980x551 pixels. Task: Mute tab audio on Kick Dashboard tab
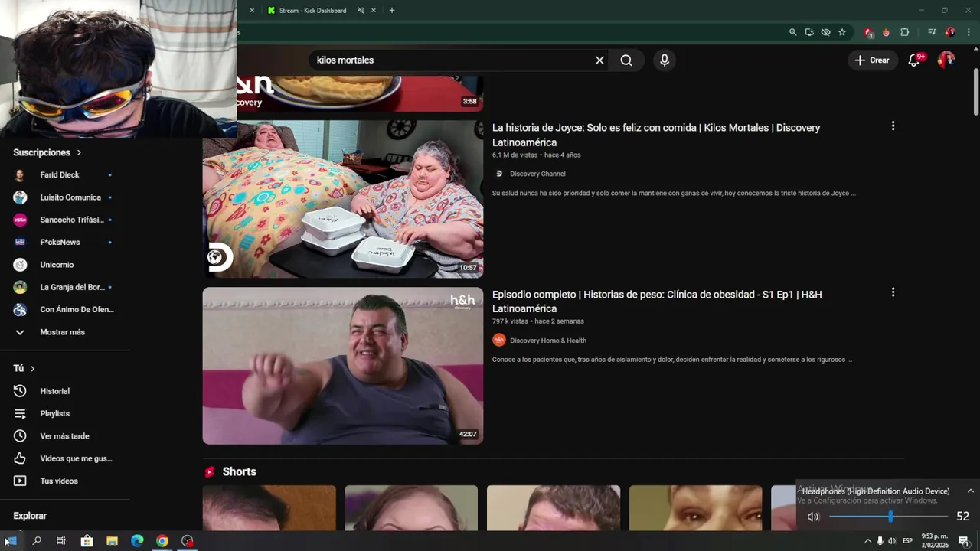[x=361, y=11]
